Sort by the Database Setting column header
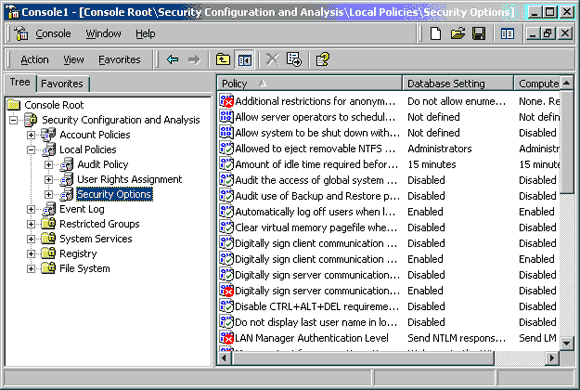The width and height of the screenshot is (580, 390). point(458,84)
